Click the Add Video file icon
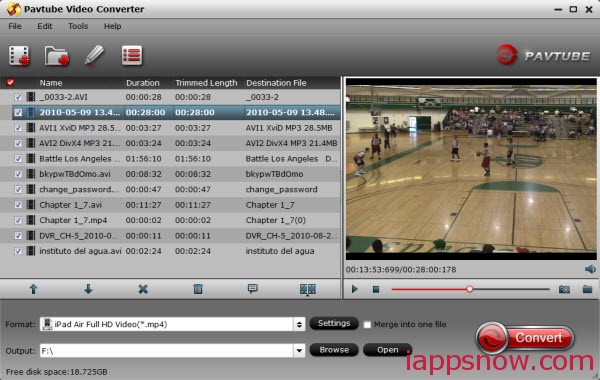The height and width of the screenshot is (380, 600). [x=19, y=56]
